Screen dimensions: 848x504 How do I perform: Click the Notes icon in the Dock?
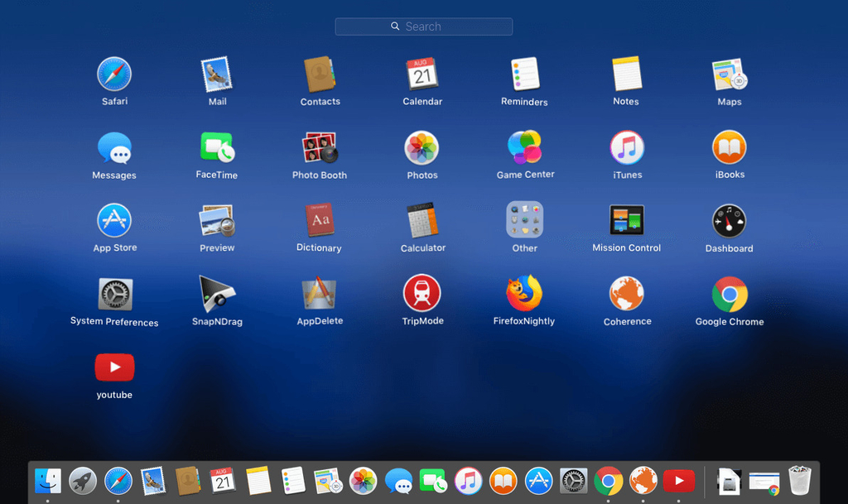point(258,480)
